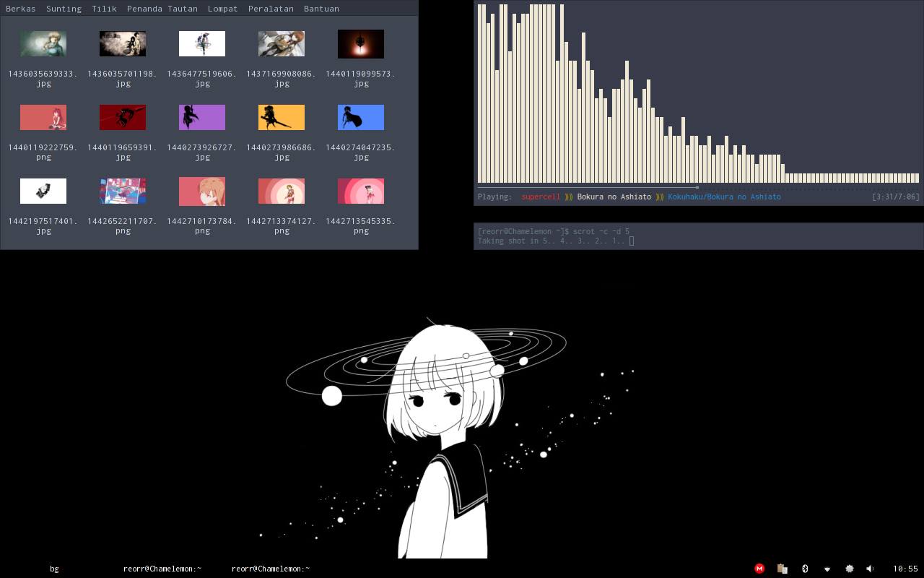Viewport: 924px width, 578px height.
Task: Click file name 1442197517401.jpg
Action: 43,226
